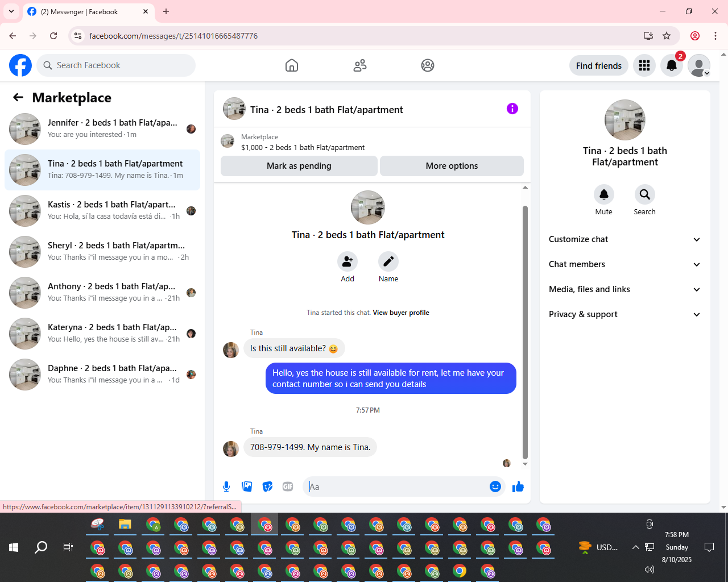Open Sheryl's Marketplace conversation
Screen dimensions: 728x582
tap(102, 252)
